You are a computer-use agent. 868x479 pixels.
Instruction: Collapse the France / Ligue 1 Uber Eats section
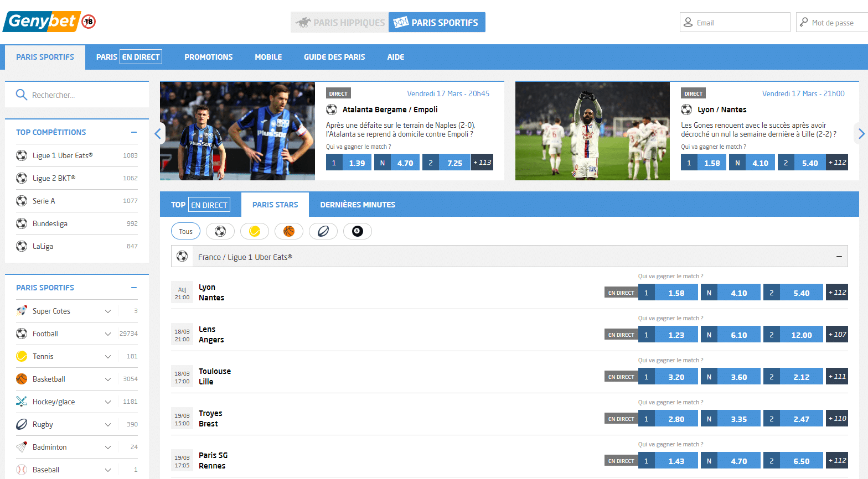[839, 257]
